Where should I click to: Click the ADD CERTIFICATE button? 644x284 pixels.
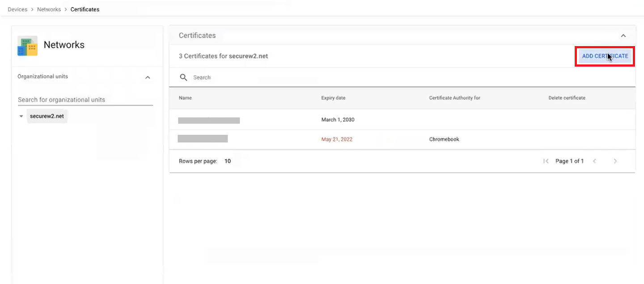coord(605,56)
